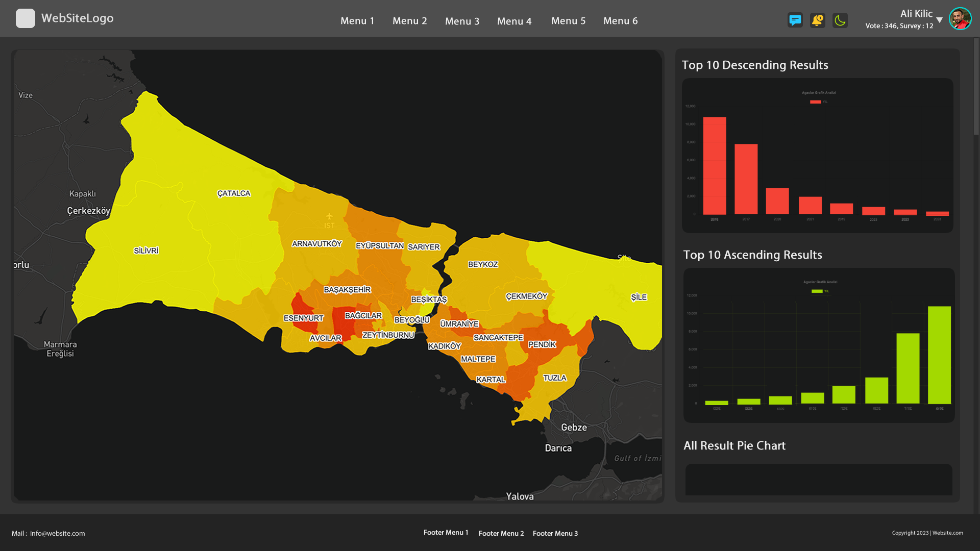Click the Çerkezköy city label on map
980x551 pixels.
pyautogui.click(x=89, y=211)
